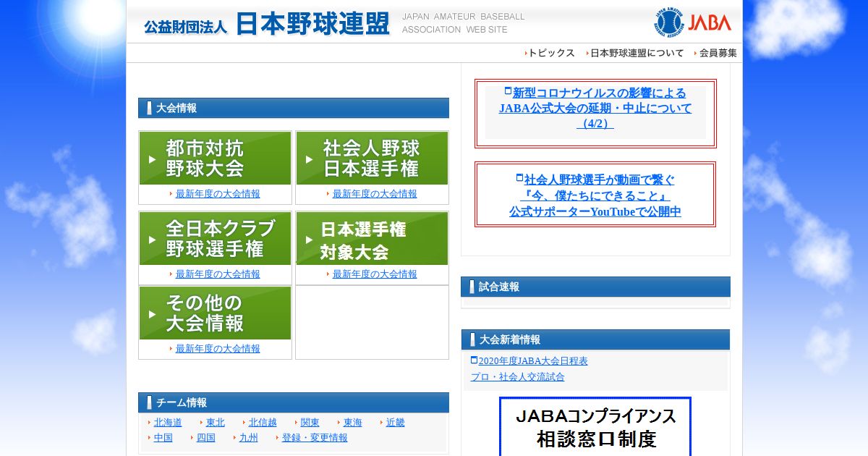Open the 日本野球連盟 site title banner

(267, 25)
